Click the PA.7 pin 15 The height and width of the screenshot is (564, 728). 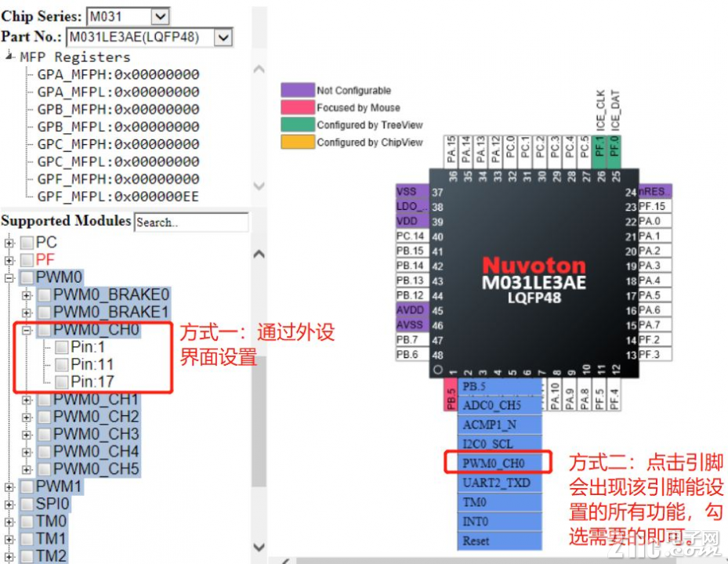tap(654, 325)
